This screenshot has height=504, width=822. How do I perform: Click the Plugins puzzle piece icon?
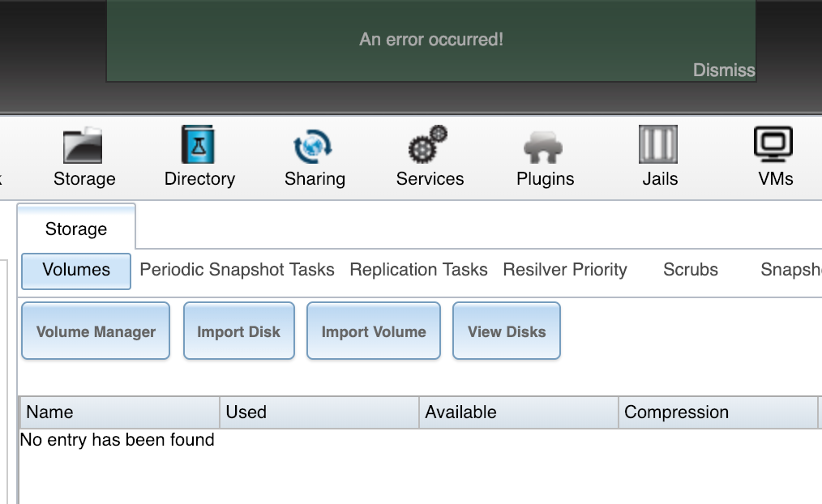tap(545, 147)
